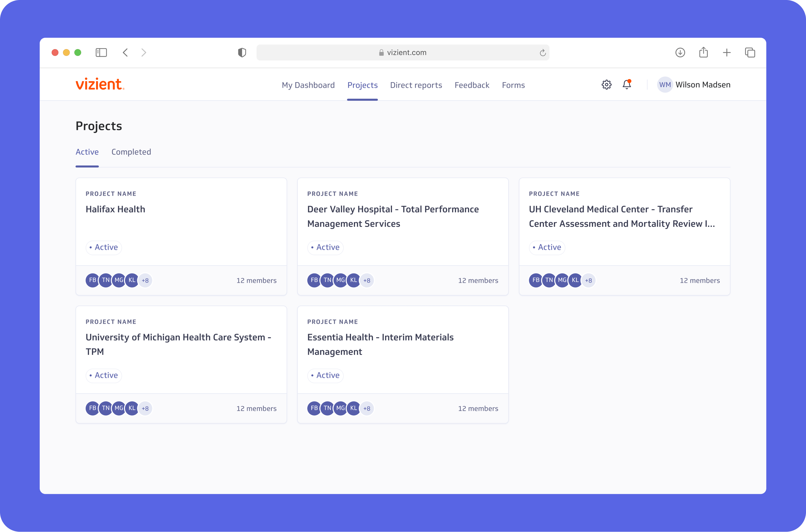Image resolution: width=806 pixels, height=532 pixels.
Task: Go back to the previous page
Action: (125, 53)
